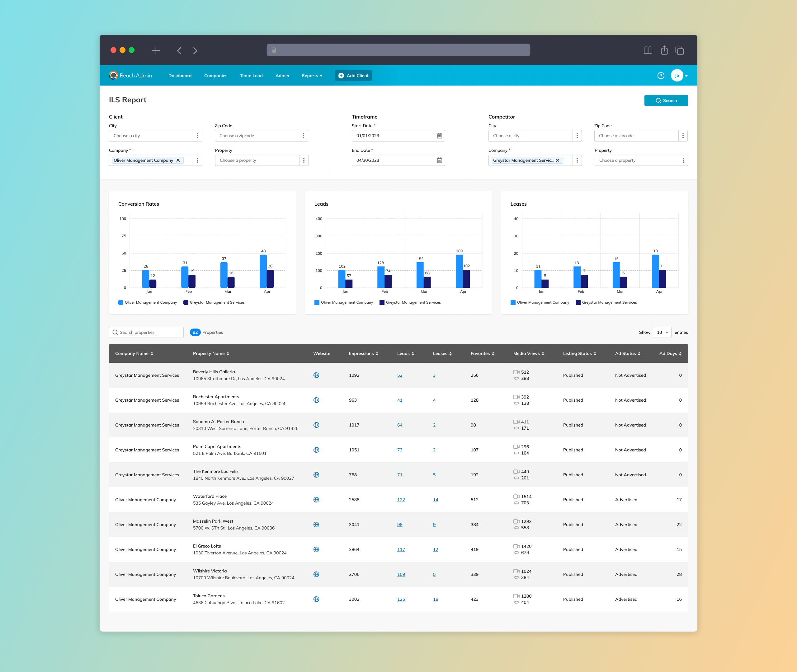Open website globe for Beverly Hills Galleria

(316, 375)
